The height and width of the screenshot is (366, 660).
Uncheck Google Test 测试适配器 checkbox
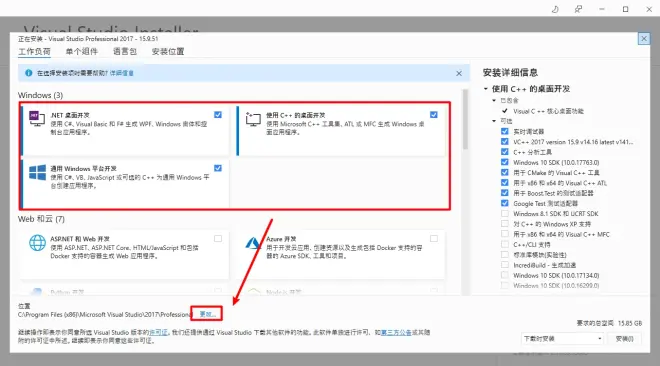[505, 203]
